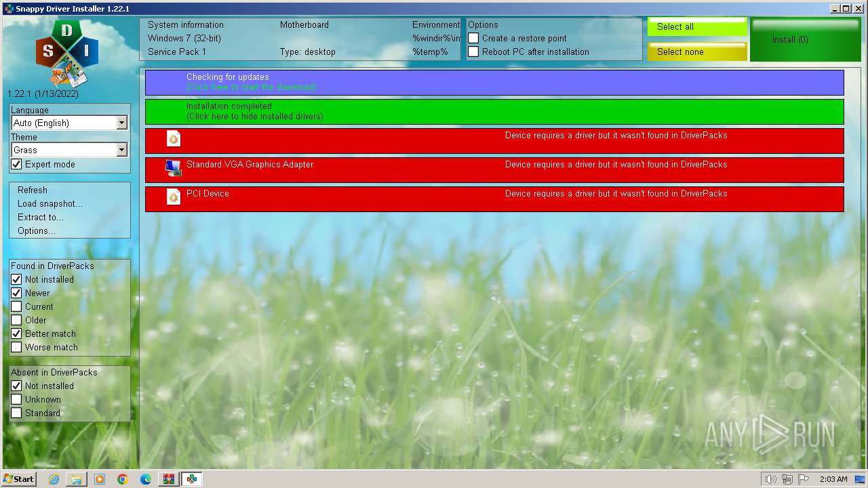The image size is (868, 488).
Task: Click Installation completed bar to hide drivers
Action: click(x=494, y=112)
